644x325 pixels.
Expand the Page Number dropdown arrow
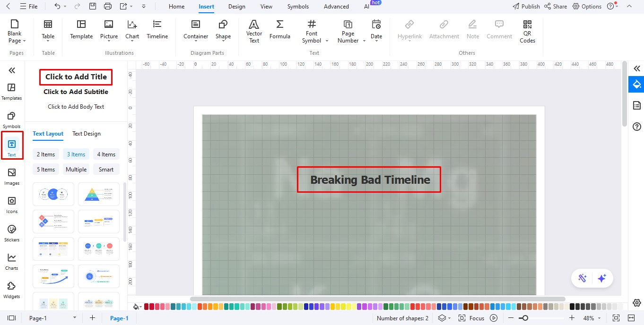[x=364, y=41]
